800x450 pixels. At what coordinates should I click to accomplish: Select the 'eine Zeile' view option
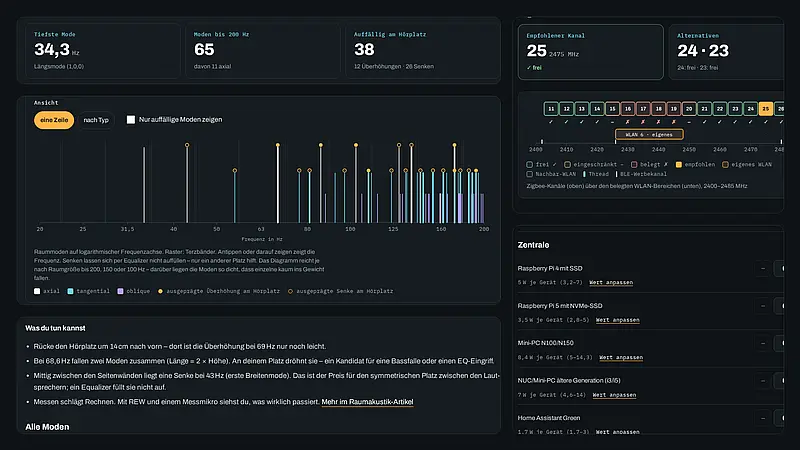(x=54, y=120)
